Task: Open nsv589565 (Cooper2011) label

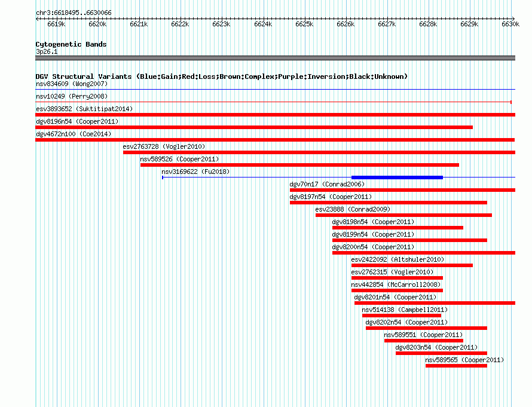Action: (465, 360)
